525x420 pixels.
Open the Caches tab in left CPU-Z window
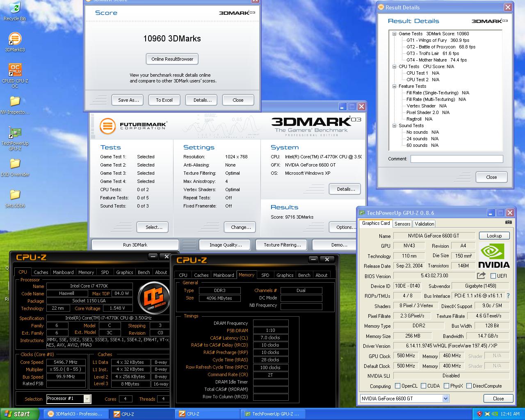[x=41, y=272]
